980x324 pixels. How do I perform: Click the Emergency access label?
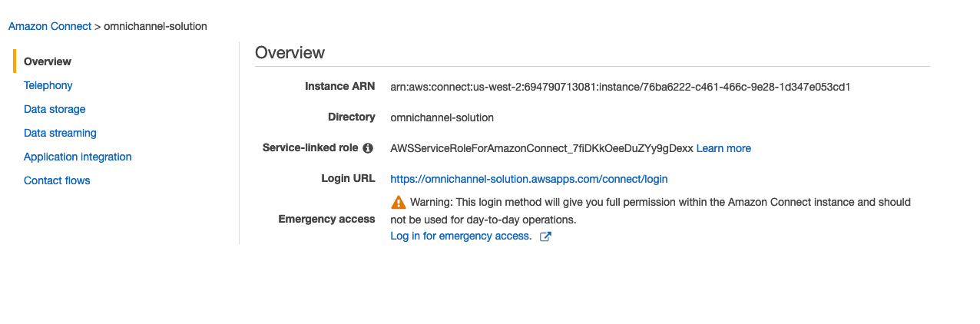pyautogui.click(x=326, y=219)
